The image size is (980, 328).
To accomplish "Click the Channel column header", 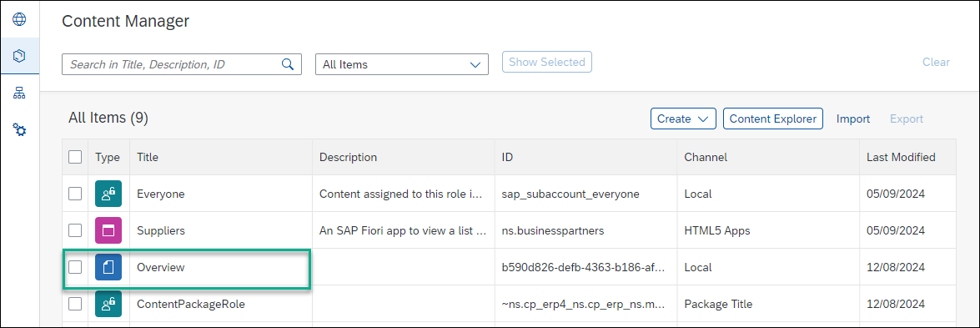I will click(706, 157).
